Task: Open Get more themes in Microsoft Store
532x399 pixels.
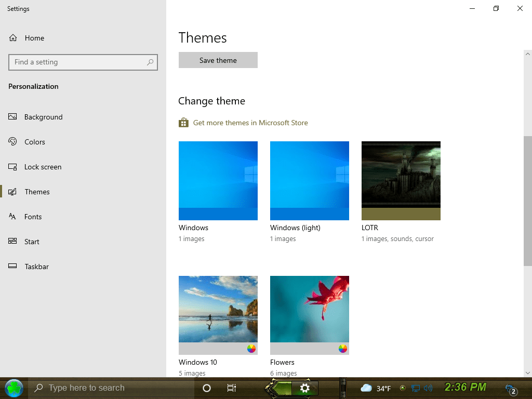Action: [x=250, y=123]
